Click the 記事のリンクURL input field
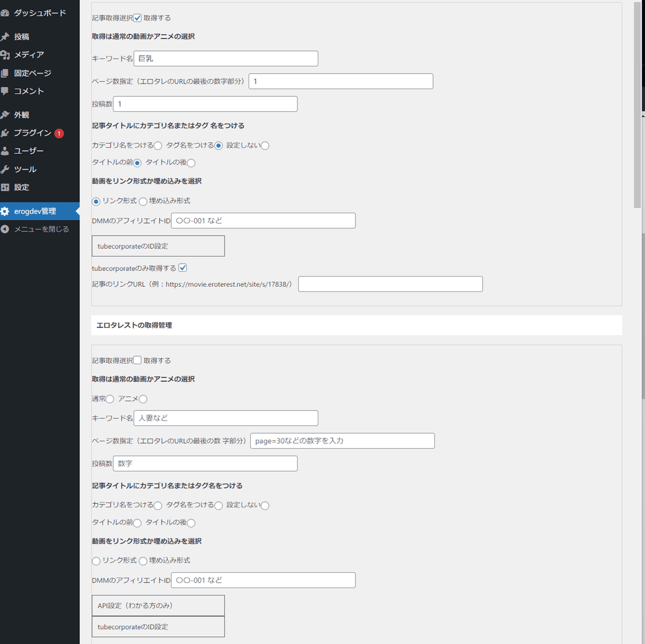The width and height of the screenshot is (645, 644). tap(391, 284)
